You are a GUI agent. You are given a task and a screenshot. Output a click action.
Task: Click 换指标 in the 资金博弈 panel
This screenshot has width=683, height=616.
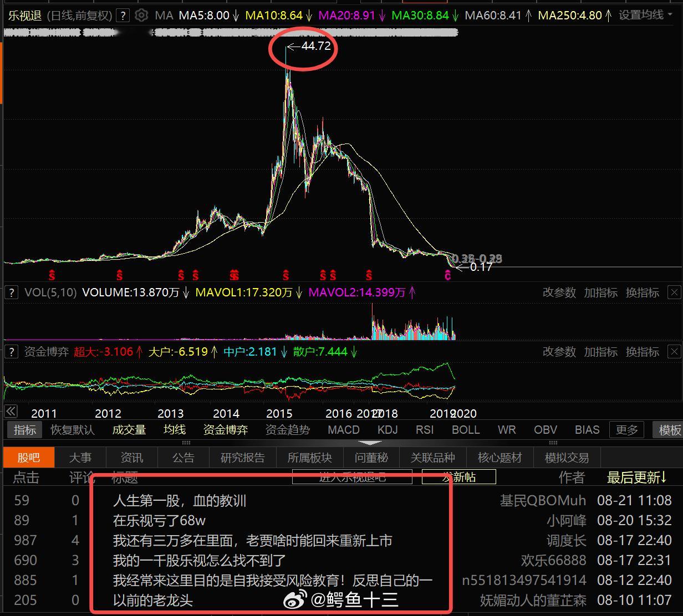(x=642, y=352)
